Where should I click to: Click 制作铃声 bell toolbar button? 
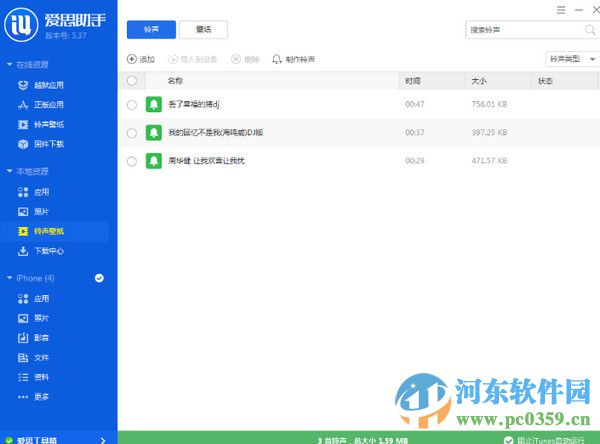[x=293, y=59]
